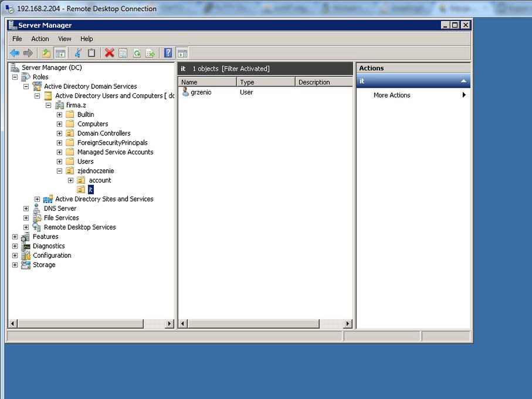The image size is (532, 399).
Task: Collapse the firma.z domain node
Action: click(48, 105)
